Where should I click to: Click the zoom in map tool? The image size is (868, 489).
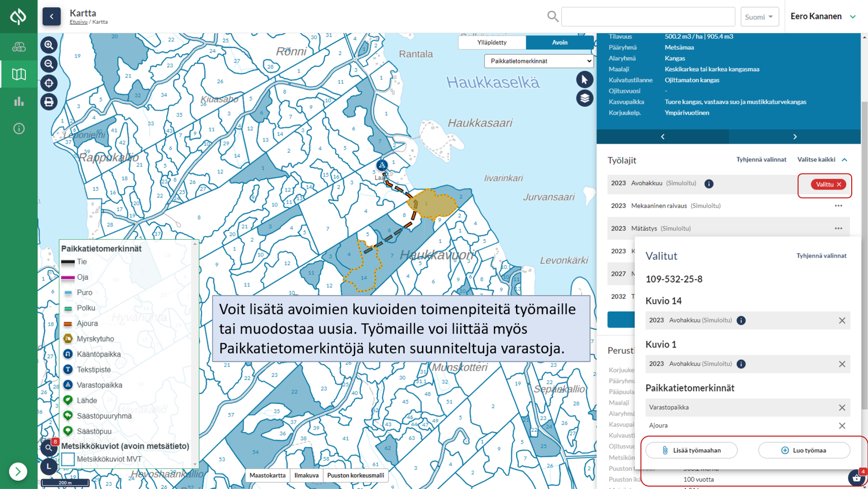(x=49, y=45)
